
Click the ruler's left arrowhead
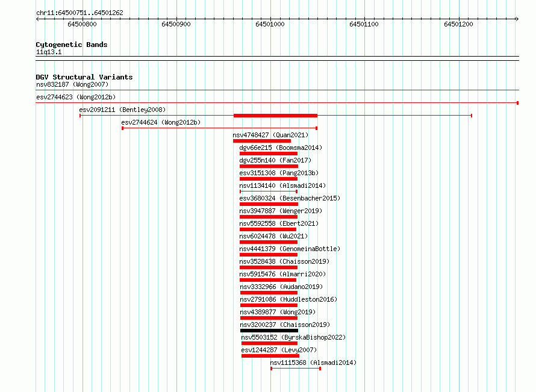[x=37, y=19]
